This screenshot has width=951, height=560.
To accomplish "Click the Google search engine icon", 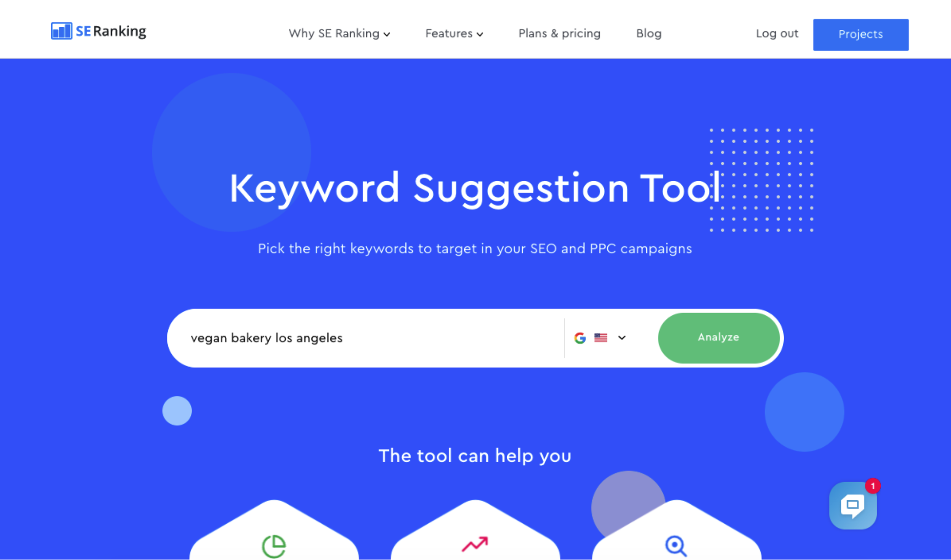I will click(580, 337).
